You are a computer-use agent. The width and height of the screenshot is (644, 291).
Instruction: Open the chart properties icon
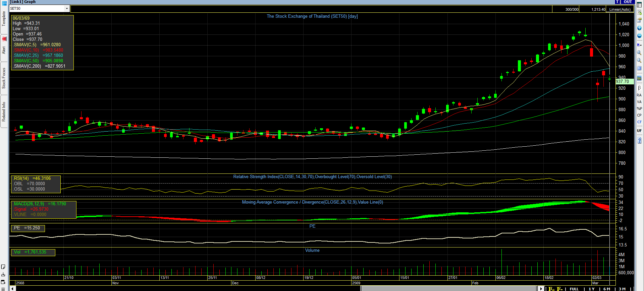[639, 20]
